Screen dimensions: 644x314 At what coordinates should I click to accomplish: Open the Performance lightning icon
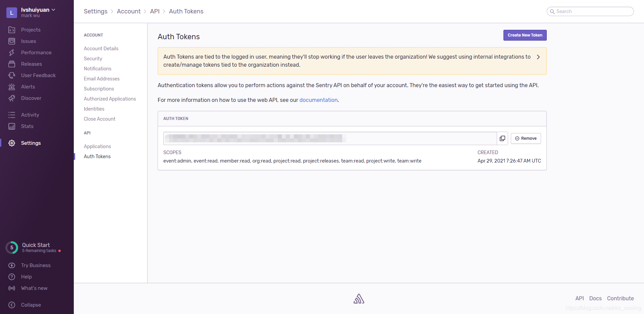point(12,53)
